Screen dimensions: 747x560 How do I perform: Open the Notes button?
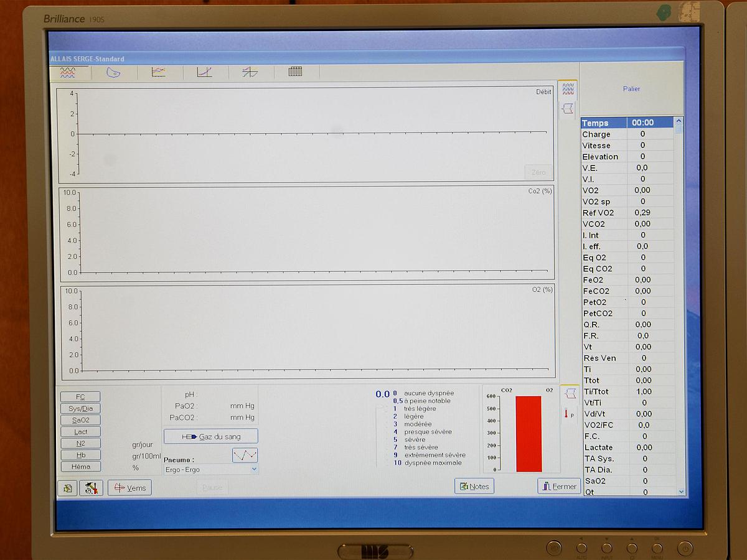[x=474, y=486]
